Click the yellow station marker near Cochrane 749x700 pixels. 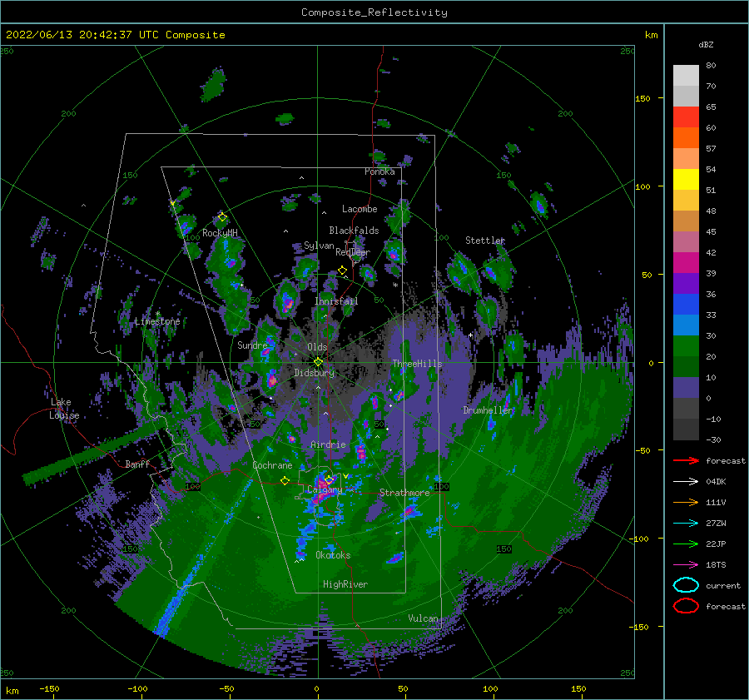pyautogui.click(x=285, y=480)
